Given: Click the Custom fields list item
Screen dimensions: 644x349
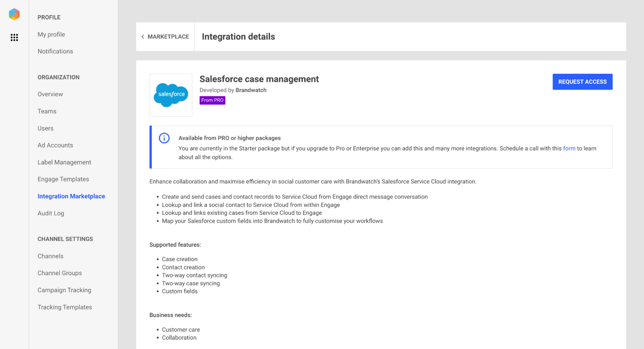Looking at the screenshot, I should pos(180,291).
